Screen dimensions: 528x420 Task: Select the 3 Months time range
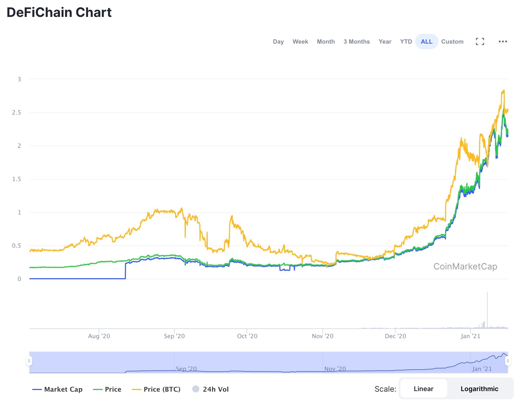[x=356, y=41]
